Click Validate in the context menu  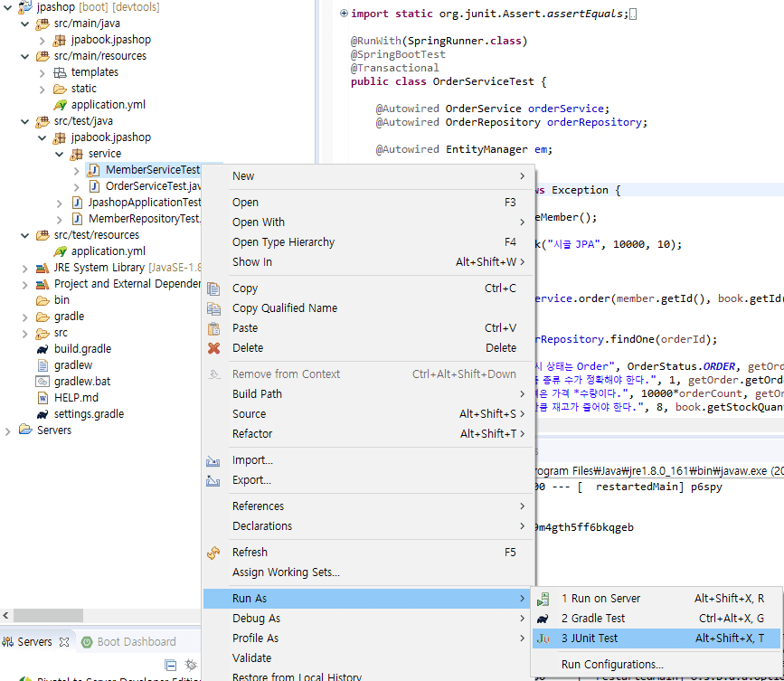pos(368,658)
